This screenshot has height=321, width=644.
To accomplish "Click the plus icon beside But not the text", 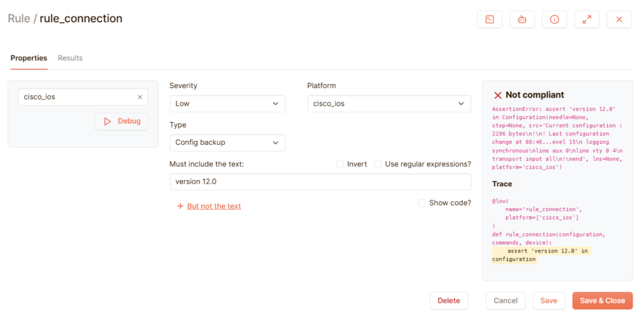I will point(180,206).
